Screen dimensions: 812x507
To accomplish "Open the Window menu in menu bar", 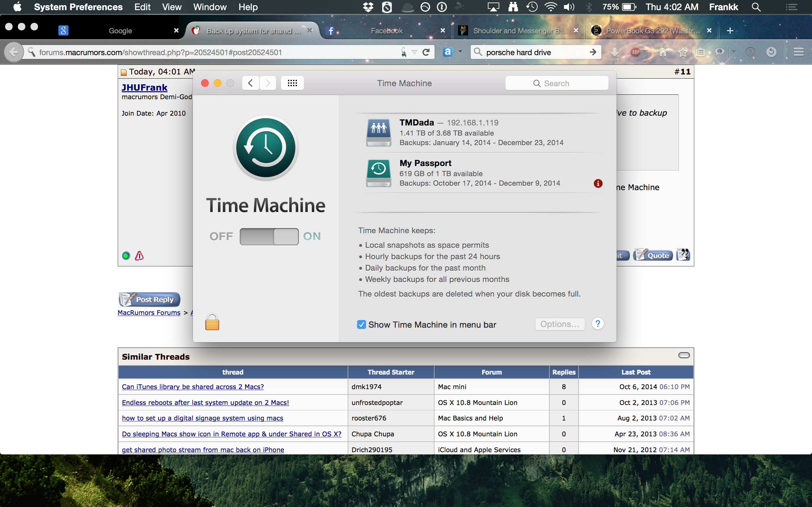I will pos(210,7).
